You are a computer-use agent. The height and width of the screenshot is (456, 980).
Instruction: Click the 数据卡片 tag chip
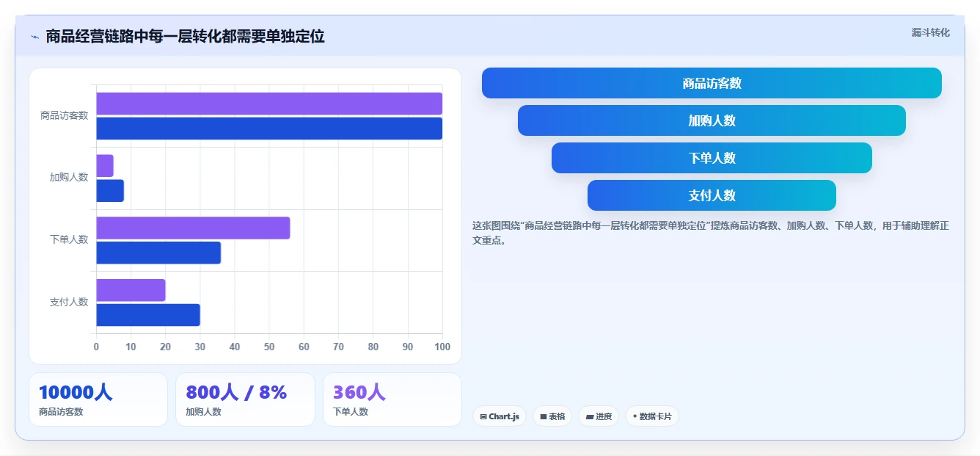[x=652, y=416]
